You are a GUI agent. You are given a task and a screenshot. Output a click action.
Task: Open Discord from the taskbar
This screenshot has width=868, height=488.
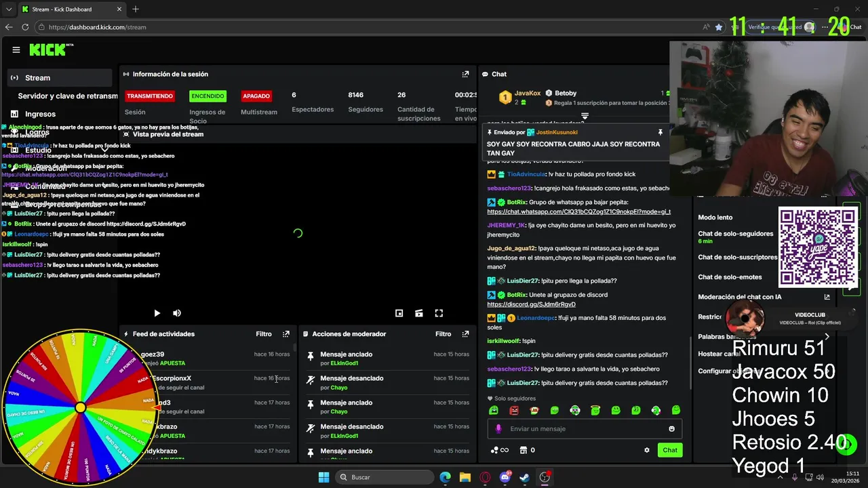tap(505, 477)
